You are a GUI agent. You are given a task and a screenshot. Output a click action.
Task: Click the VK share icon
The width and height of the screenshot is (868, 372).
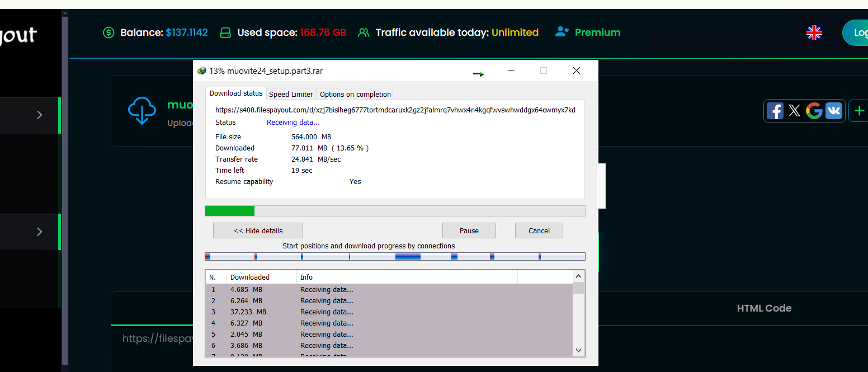[833, 111]
